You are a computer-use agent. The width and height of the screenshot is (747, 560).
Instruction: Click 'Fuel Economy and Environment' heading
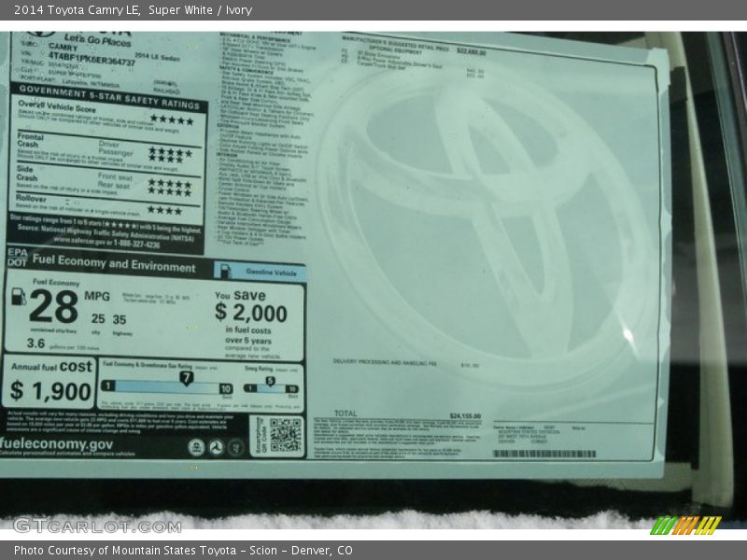pyautogui.click(x=114, y=263)
